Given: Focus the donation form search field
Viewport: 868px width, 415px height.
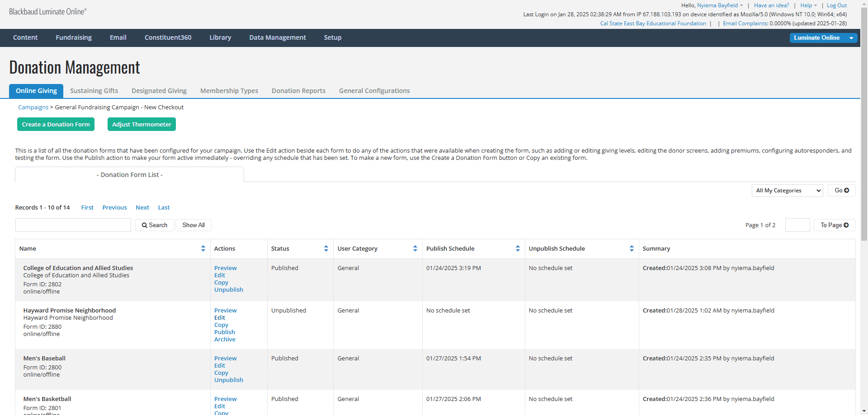Looking at the screenshot, I should (73, 225).
